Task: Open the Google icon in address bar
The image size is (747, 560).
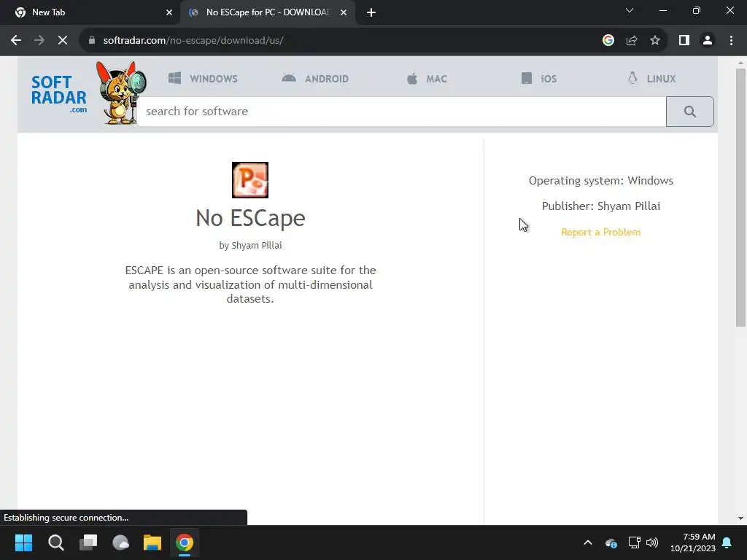Action: [608, 41]
